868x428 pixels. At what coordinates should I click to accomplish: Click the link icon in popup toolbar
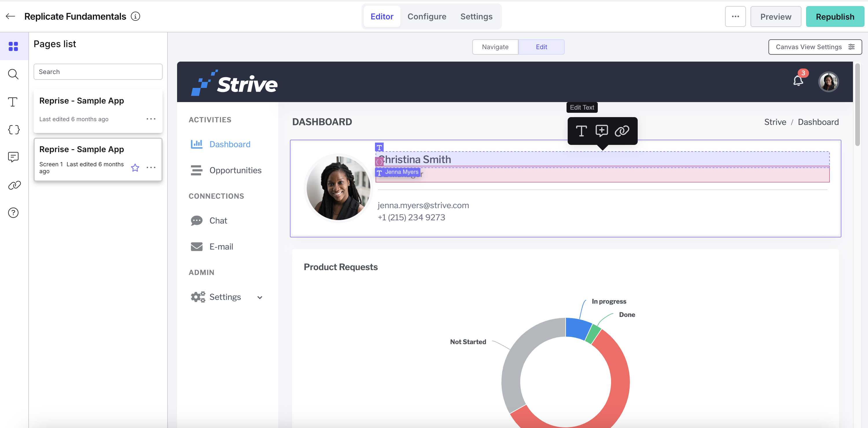[622, 131]
